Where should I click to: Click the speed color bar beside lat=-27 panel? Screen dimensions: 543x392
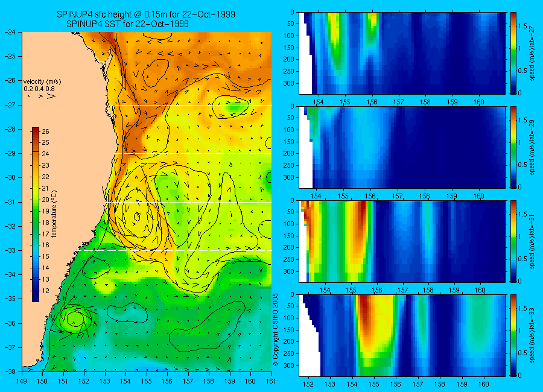(513, 53)
